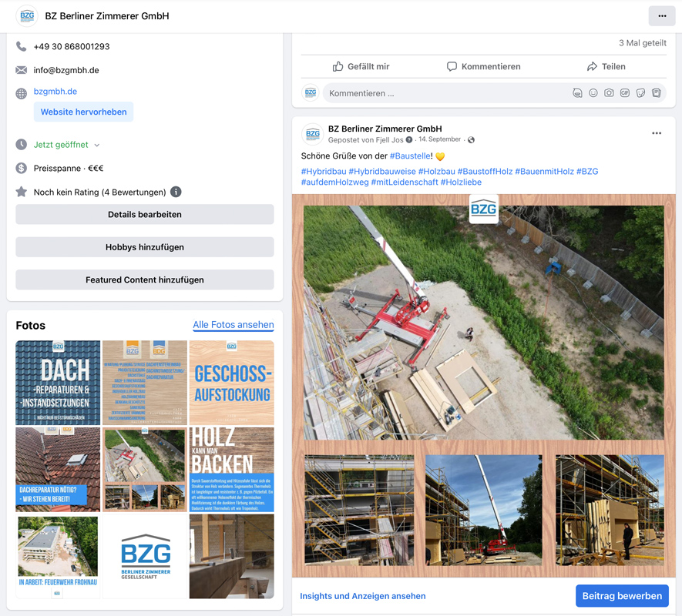The height and width of the screenshot is (616, 682).
Task: Open the #Baustelle hashtag
Action: pyautogui.click(x=411, y=156)
